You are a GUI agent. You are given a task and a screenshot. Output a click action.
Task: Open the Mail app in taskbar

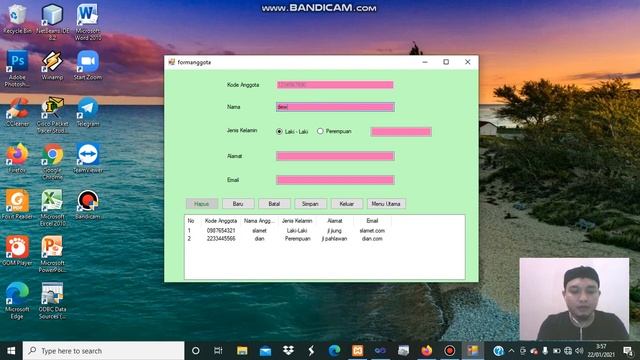click(x=265, y=351)
